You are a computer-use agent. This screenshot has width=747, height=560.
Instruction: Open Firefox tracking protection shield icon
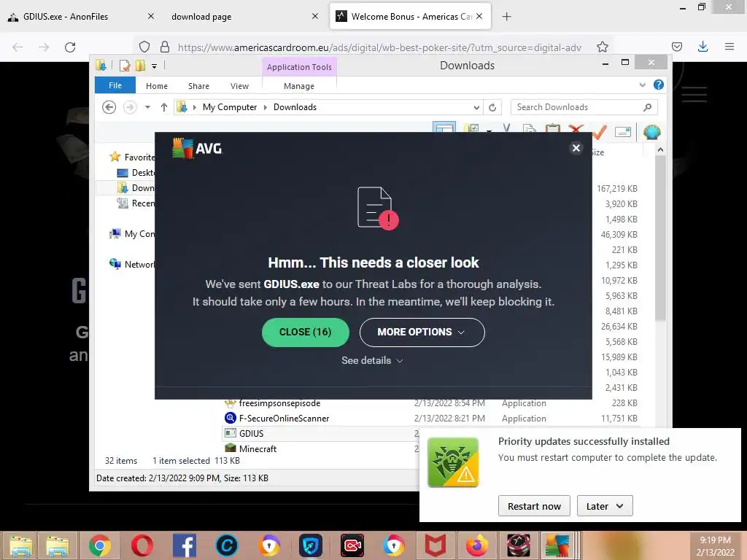[144, 47]
